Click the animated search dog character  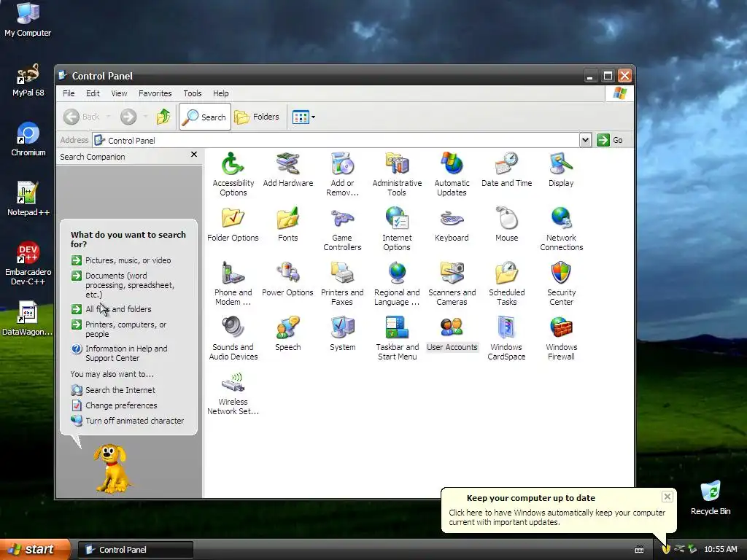(111, 469)
